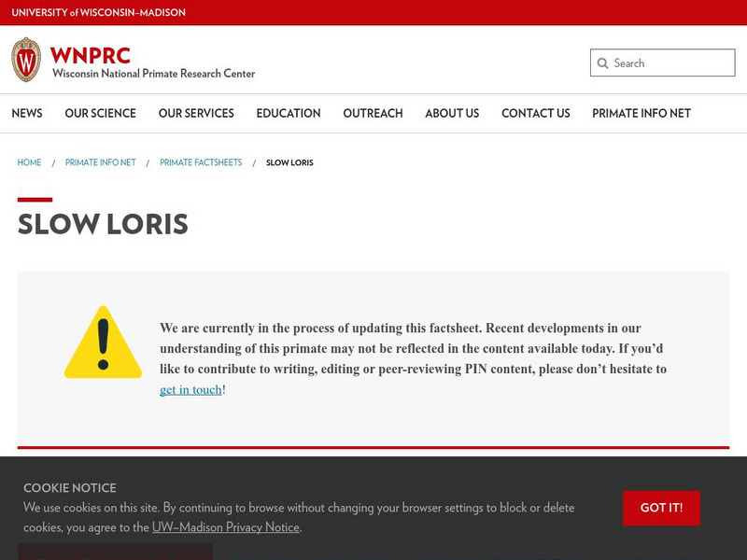
Task: Open the About Us menu item
Action: 452,113
